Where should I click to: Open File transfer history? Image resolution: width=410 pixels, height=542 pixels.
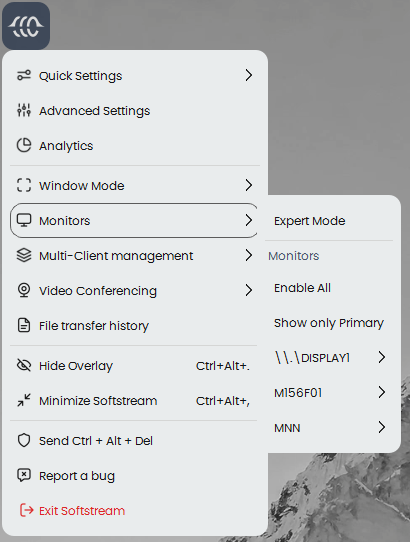point(135,326)
